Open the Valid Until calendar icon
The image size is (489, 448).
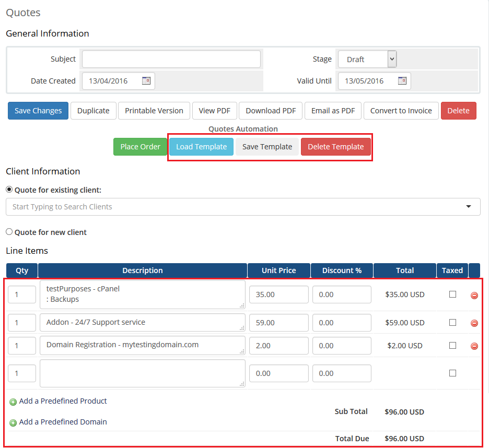click(402, 81)
